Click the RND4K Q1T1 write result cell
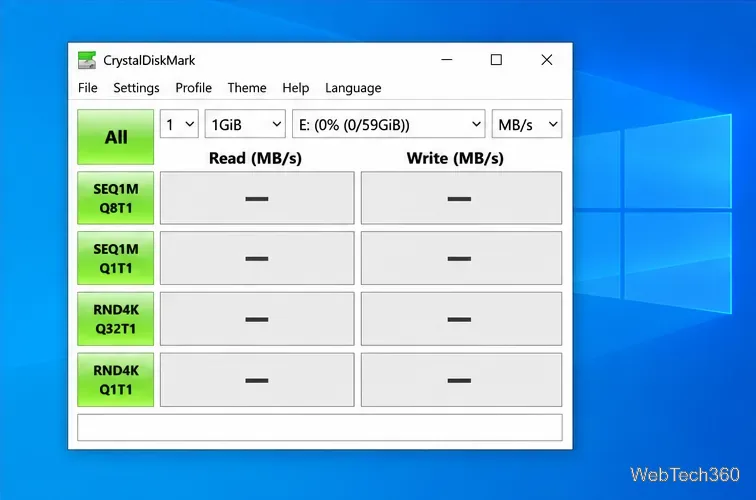Viewport: 756px width, 500px height. (461, 379)
